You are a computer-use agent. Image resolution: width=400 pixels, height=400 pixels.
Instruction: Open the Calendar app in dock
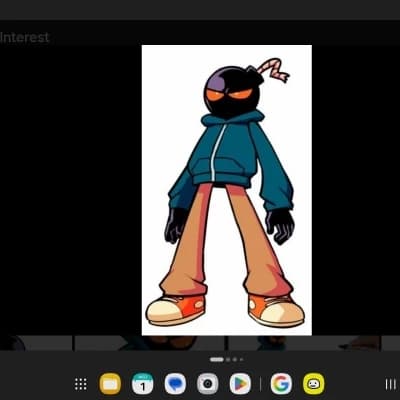point(143,384)
